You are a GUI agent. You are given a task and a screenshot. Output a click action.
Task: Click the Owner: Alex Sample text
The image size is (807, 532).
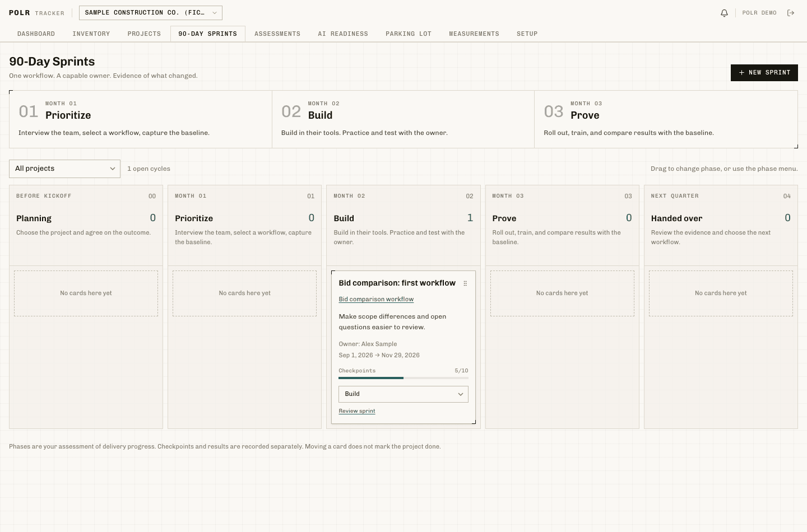coord(368,344)
